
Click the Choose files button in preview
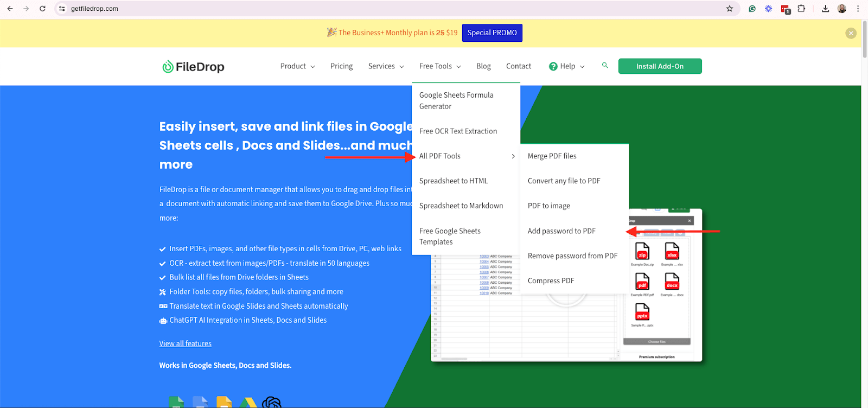click(x=656, y=342)
